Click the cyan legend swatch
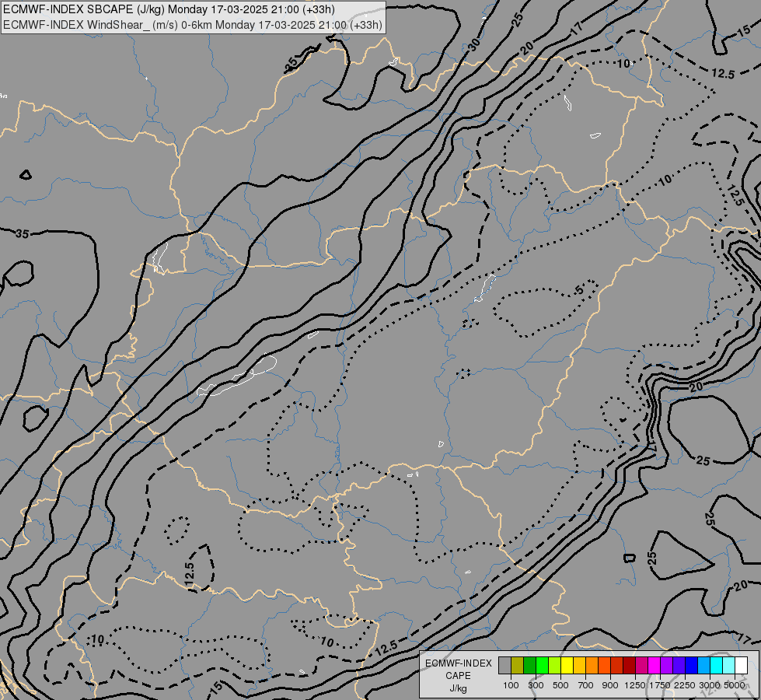Viewport: 761px width, 700px height. click(717, 666)
